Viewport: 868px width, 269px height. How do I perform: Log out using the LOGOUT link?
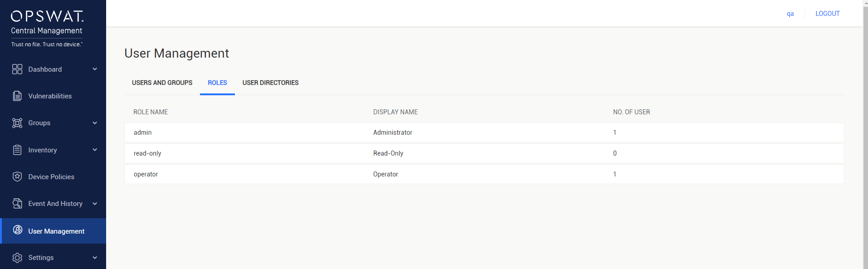coord(827,14)
